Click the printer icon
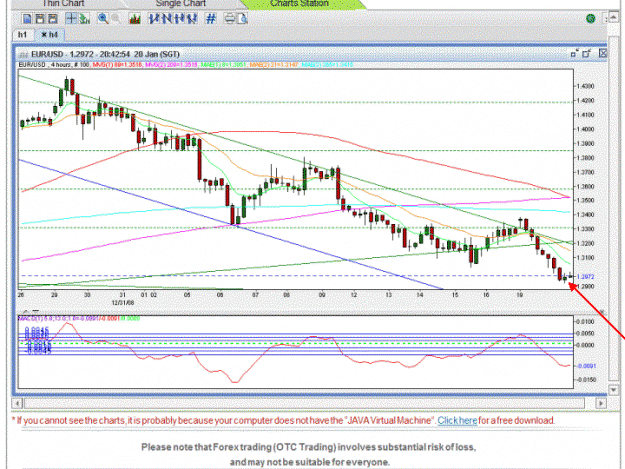625x469 pixels. pyautogui.click(x=230, y=19)
